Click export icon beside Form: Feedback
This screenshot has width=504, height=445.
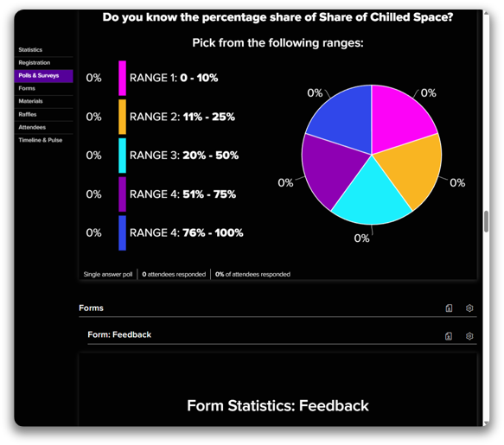449,336
